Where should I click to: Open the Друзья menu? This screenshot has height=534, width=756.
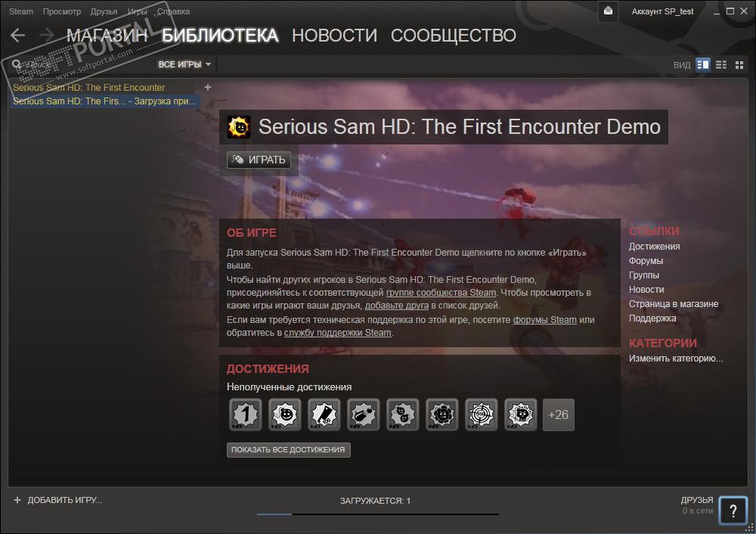[x=104, y=11]
